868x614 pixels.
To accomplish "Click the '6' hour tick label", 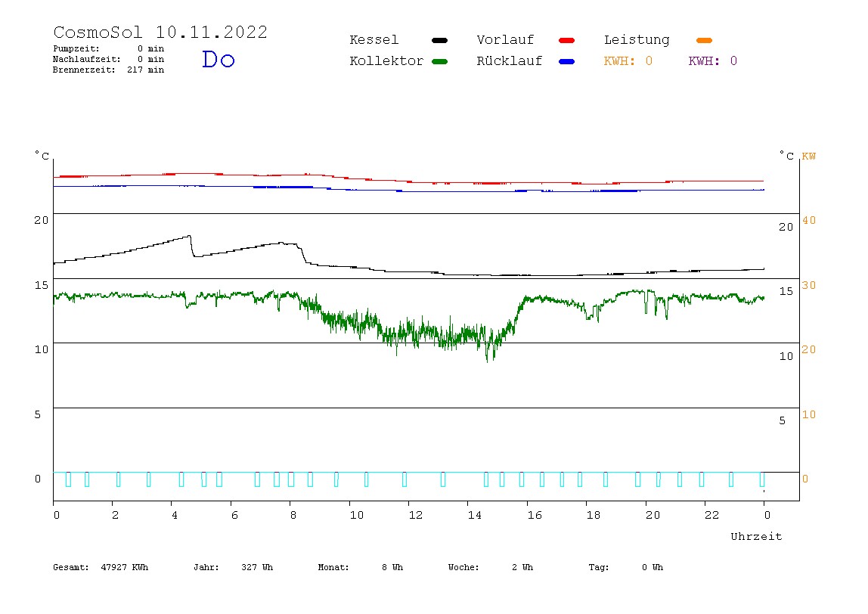I will [x=234, y=516].
